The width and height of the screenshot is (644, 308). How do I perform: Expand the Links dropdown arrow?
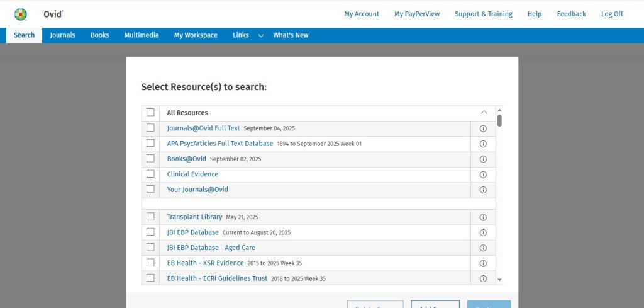(260, 36)
